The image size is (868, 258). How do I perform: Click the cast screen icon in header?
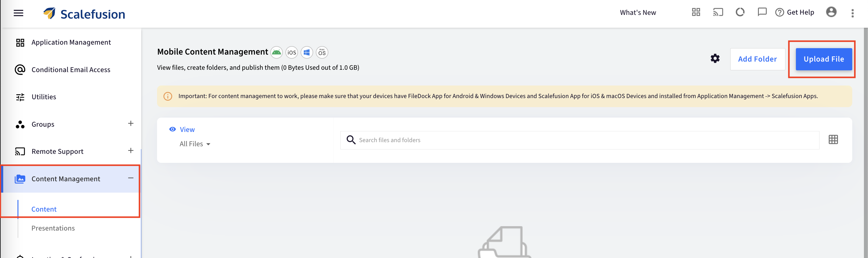click(718, 13)
